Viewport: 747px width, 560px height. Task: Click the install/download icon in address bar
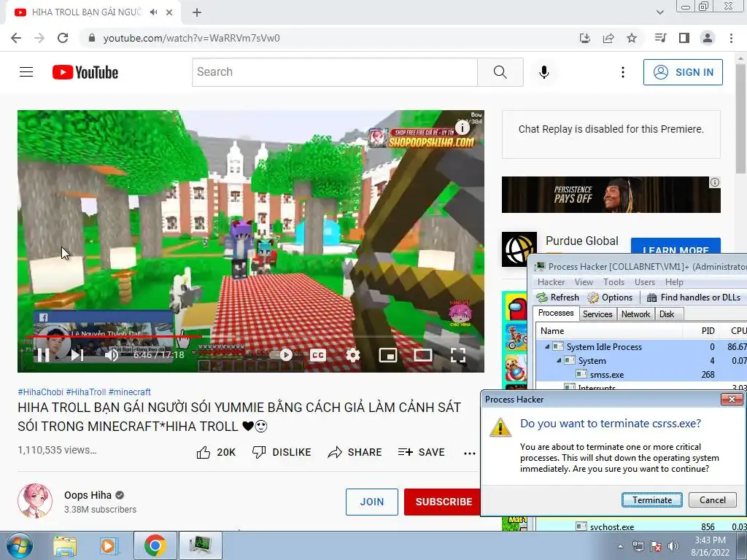click(x=585, y=38)
